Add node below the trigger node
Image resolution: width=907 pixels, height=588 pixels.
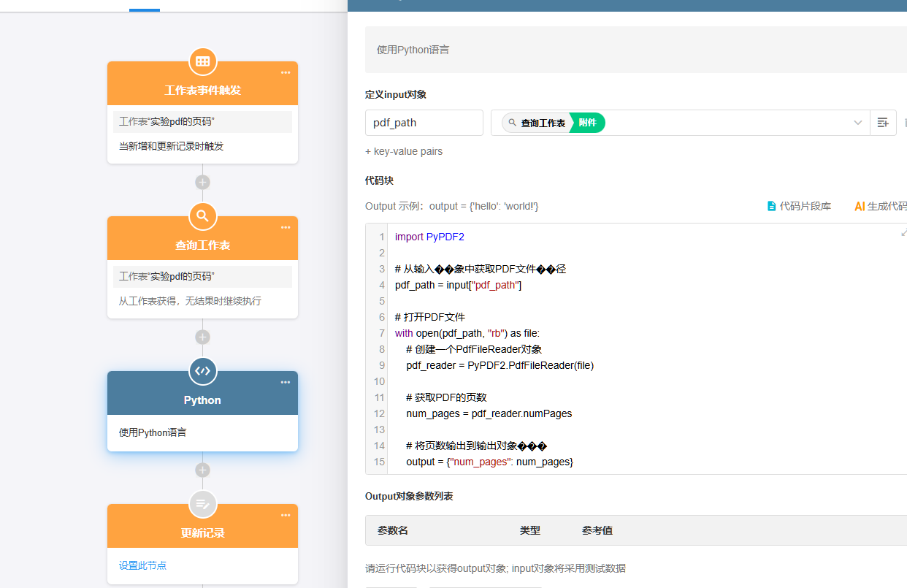(x=203, y=182)
